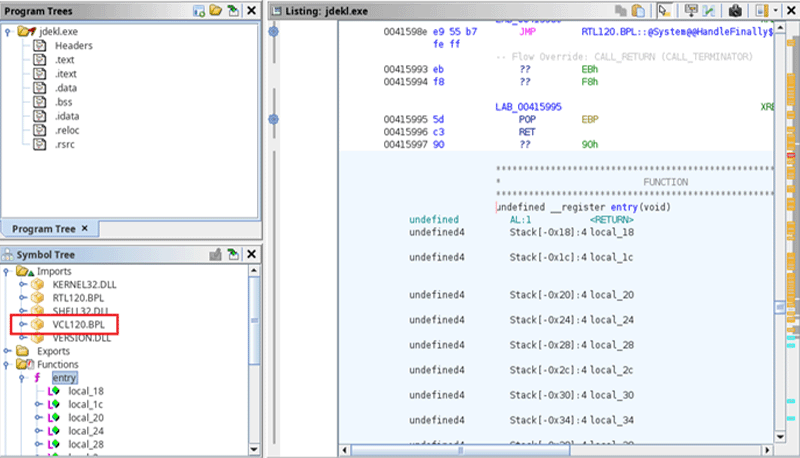
Task: Click the Diff View icon in Listing toolbar
Action: [709, 11]
